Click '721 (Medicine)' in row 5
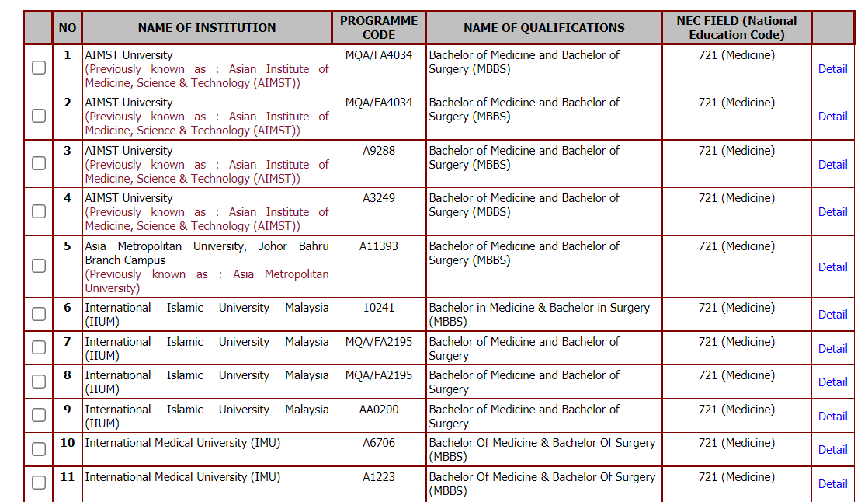Viewport: 868px width, 502px height. pyautogui.click(x=736, y=246)
